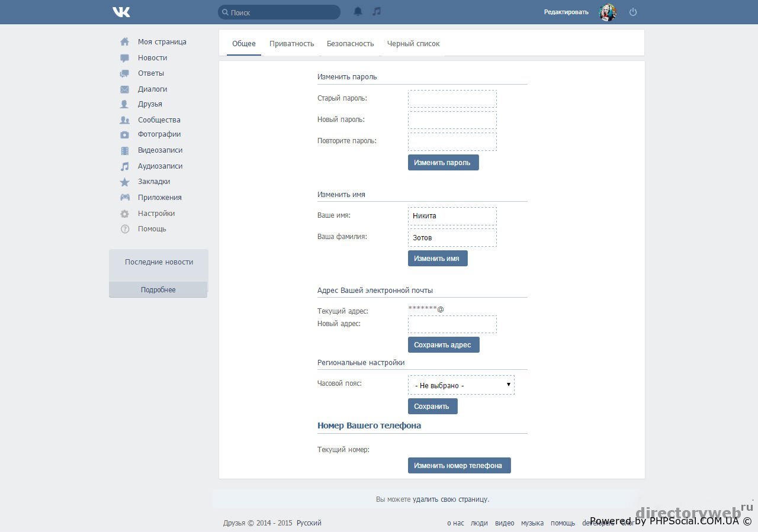The image size is (758, 532).
Task: Open the profile avatar thumbnail
Action: [608, 12]
